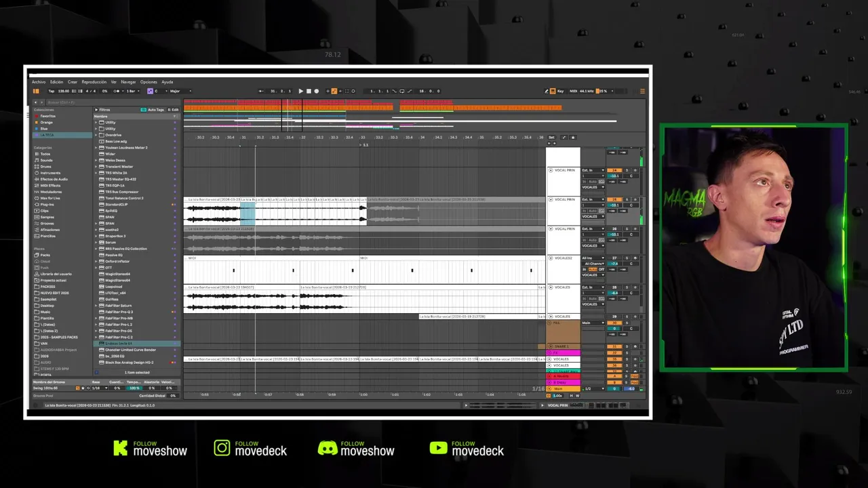This screenshot has width=868, height=488.
Task: Open the Navegar menu
Action: tap(129, 82)
